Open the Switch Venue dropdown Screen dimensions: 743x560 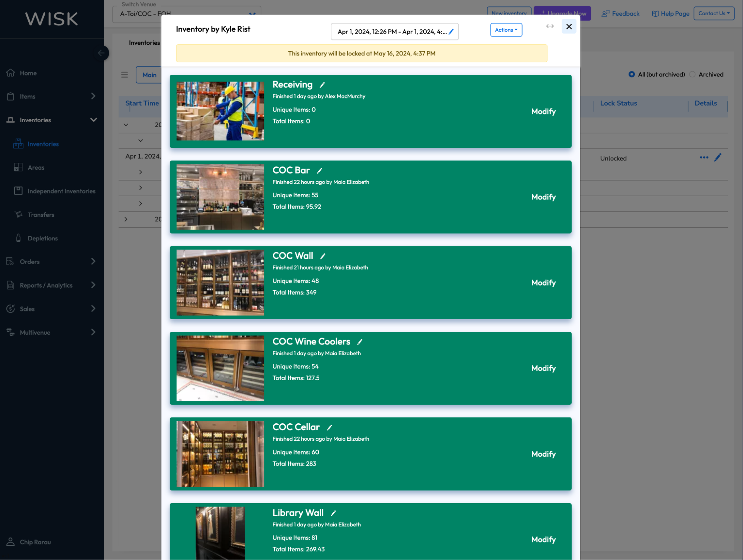pos(252,14)
